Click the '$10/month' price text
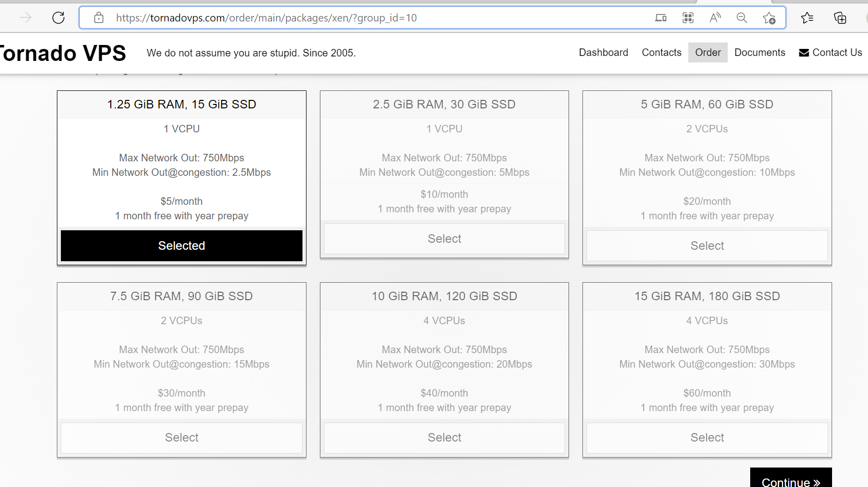 point(444,194)
